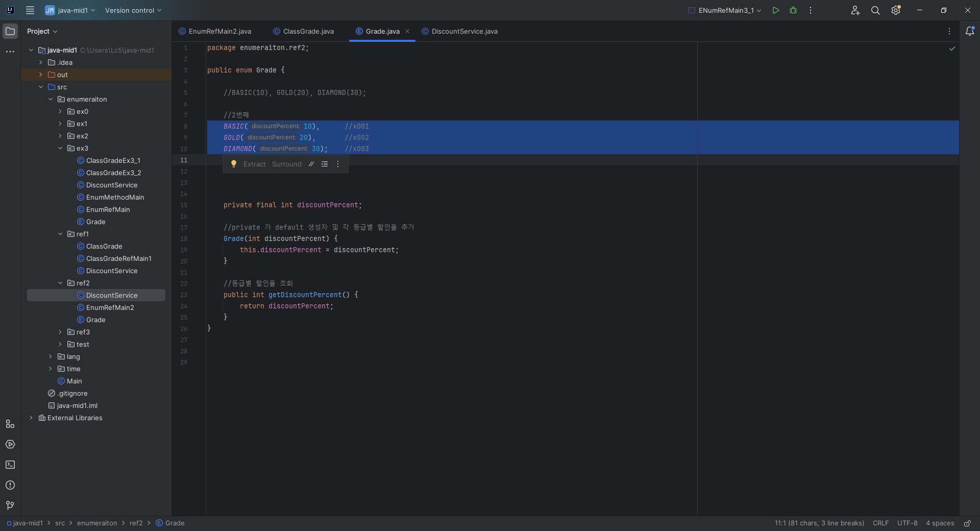This screenshot has height=531, width=980.
Task: Open the Structure tool window
Action: tap(10, 424)
